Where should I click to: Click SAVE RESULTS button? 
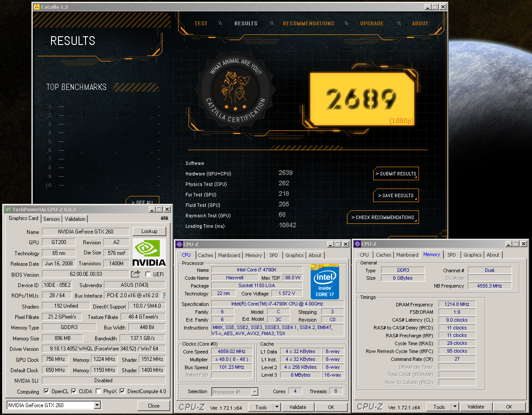pos(396,195)
